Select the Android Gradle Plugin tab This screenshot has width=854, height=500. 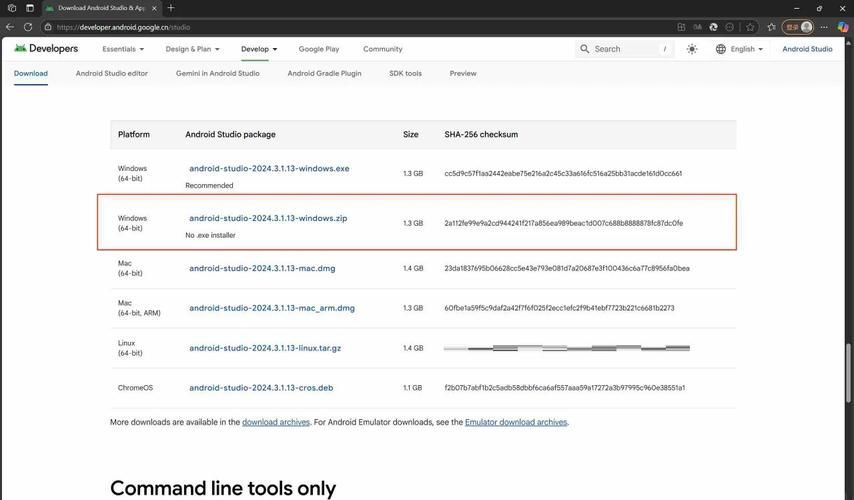coord(324,74)
